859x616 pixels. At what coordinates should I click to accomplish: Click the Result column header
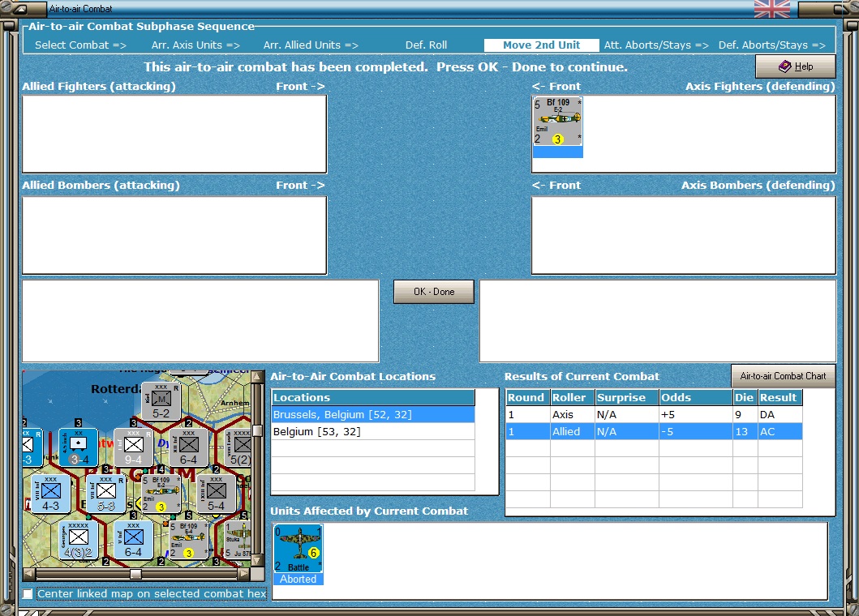780,397
